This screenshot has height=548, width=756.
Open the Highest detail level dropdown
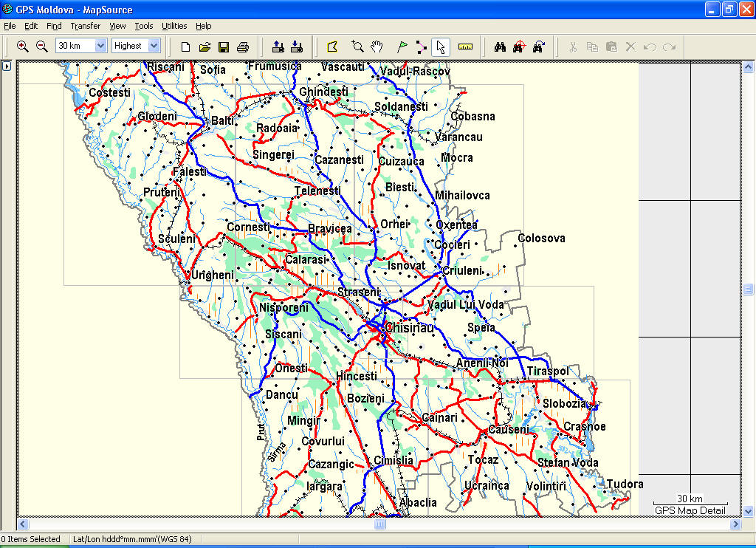154,46
